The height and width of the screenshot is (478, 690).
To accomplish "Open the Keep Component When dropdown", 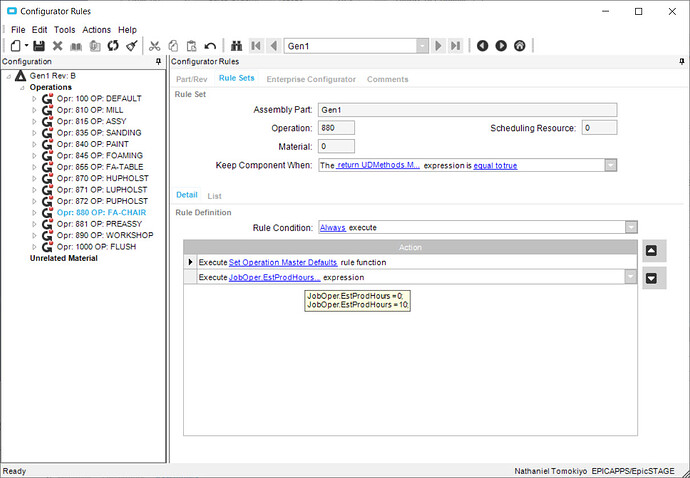I will tap(610, 165).
